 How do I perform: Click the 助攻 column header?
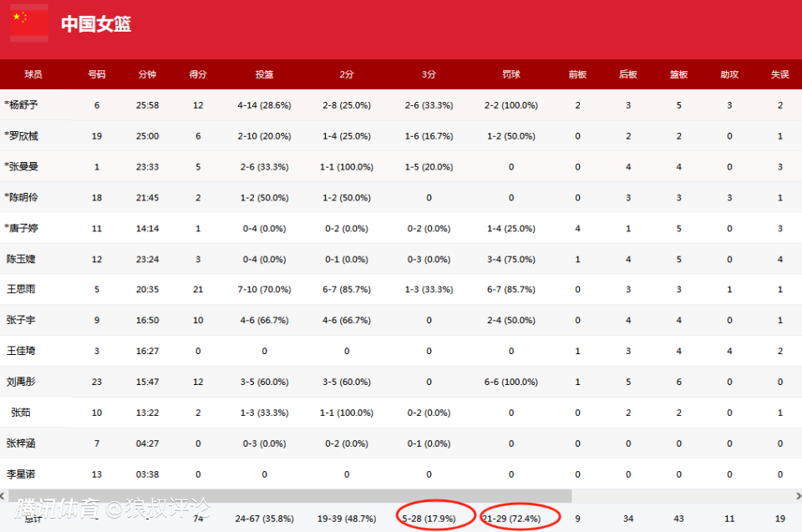(729, 74)
